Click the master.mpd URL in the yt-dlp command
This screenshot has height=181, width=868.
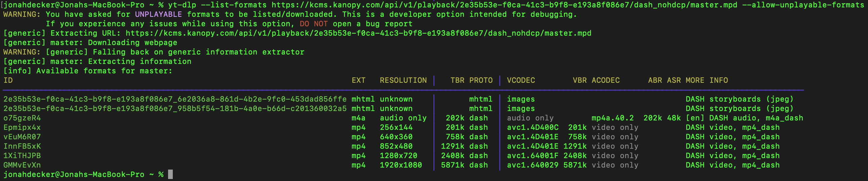pyautogui.click(x=504, y=5)
